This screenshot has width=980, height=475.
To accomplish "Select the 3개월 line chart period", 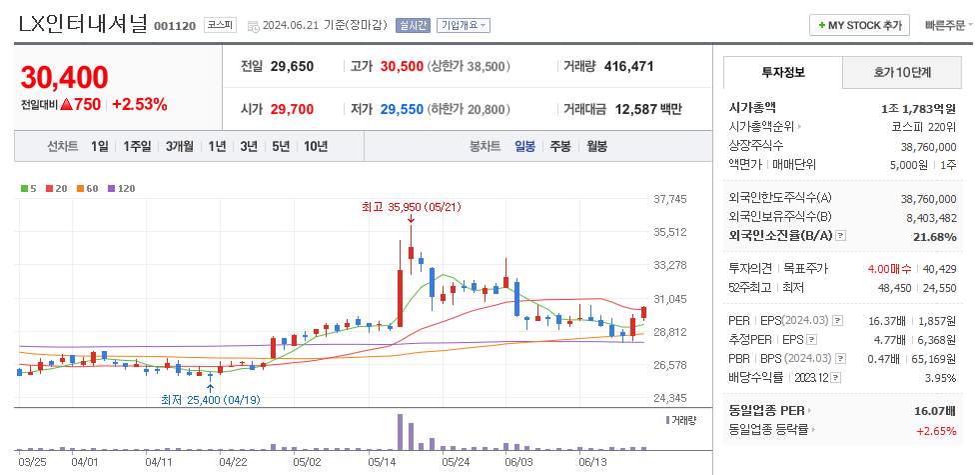I will coord(180,147).
